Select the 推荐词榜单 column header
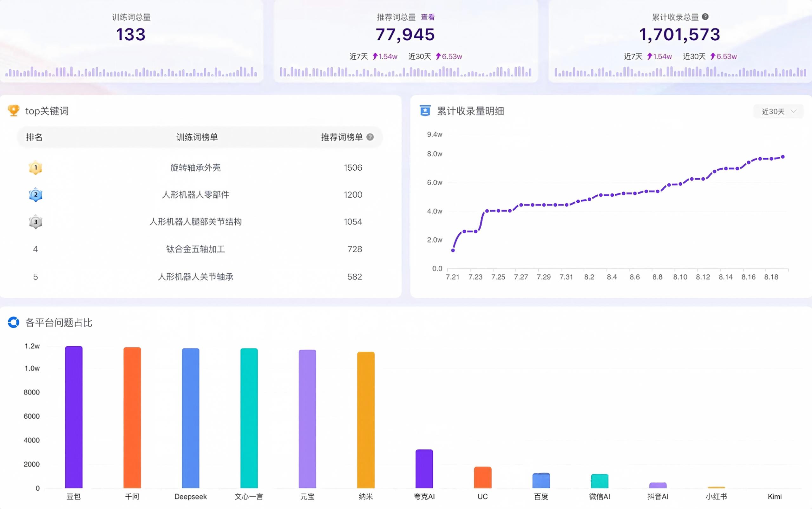The width and height of the screenshot is (812, 509). pyautogui.click(x=342, y=137)
